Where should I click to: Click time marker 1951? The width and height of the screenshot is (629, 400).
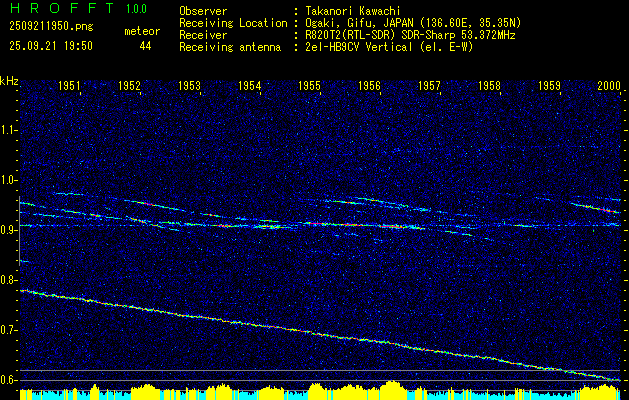69,85
